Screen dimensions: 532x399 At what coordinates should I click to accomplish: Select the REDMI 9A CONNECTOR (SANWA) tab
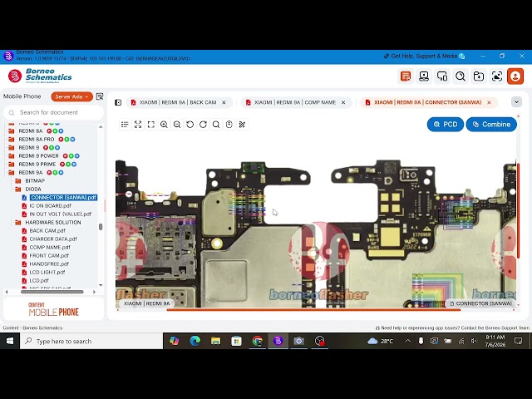pos(427,102)
